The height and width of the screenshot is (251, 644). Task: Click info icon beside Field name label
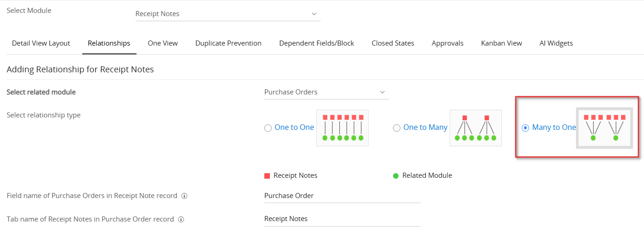184,196
